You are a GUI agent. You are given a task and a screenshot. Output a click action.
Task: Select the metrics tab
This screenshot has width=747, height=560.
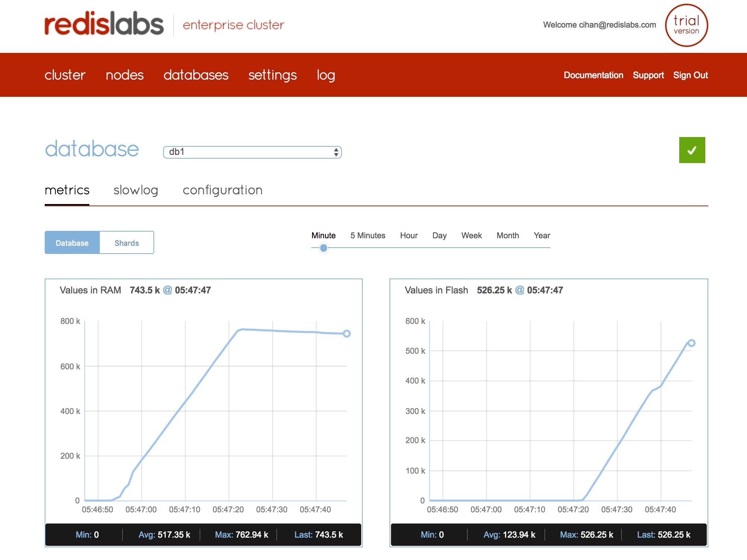pyautogui.click(x=67, y=190)
